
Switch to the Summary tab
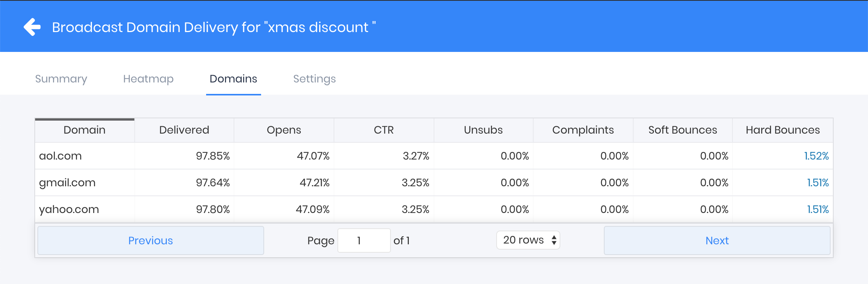click(61, 79)
